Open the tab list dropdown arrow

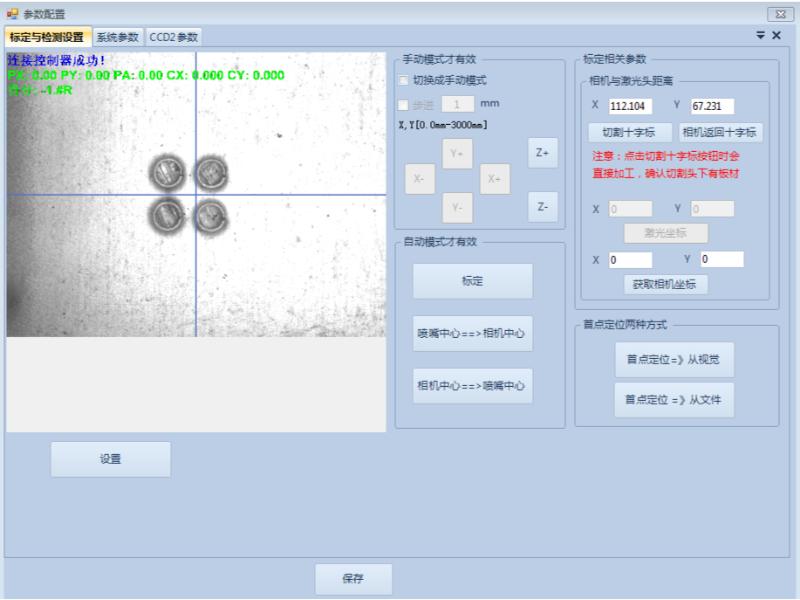760,35
